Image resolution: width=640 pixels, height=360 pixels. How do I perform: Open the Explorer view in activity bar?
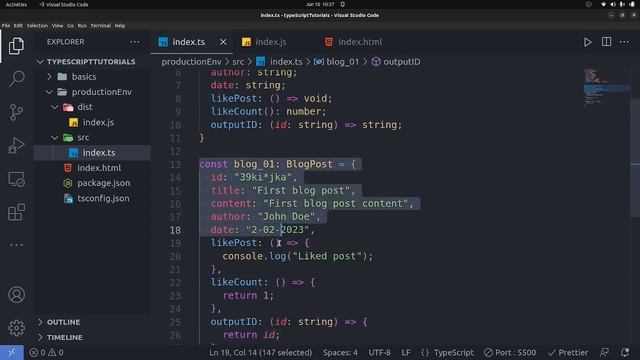point(16,46)
